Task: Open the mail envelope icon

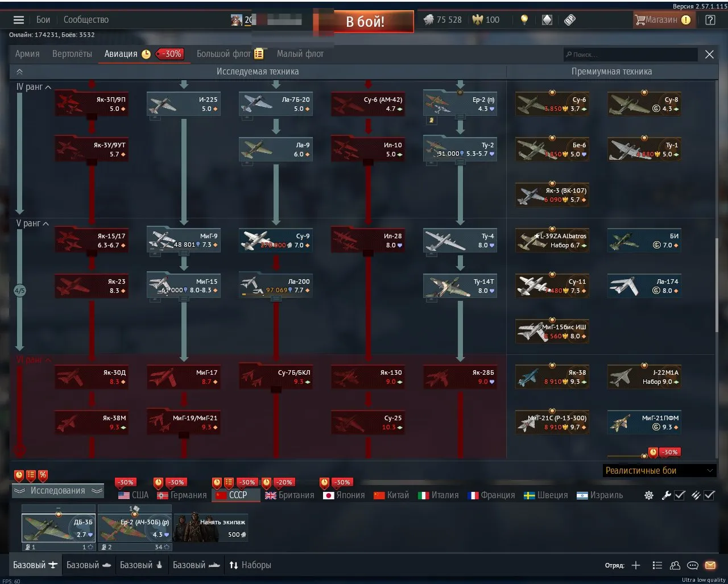Action: 710,565
